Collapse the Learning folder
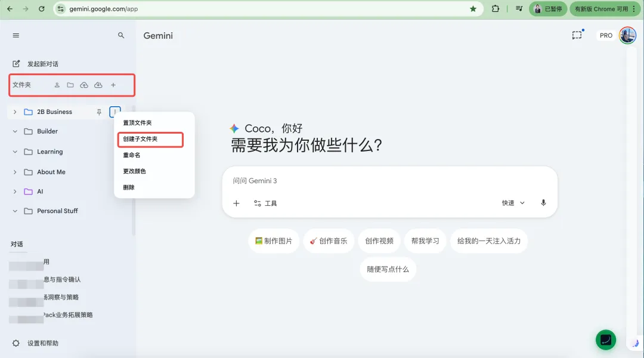Screen dimensions: 644x358 [x=15, y=152]
